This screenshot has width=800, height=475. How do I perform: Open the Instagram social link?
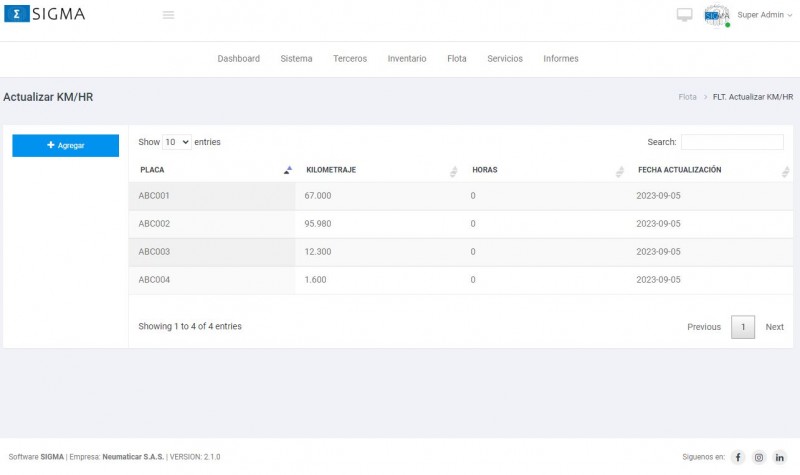pos(759,457)
